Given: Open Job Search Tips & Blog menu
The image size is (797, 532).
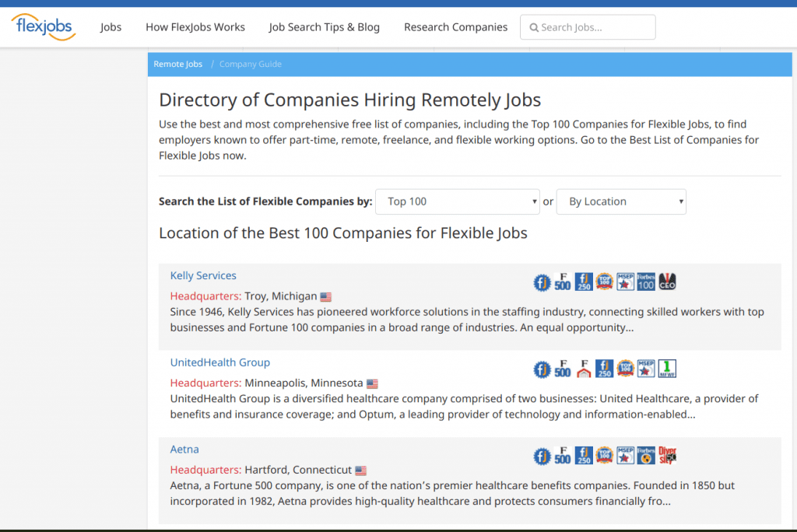Looking at the screenshot, I should (325, 27).
